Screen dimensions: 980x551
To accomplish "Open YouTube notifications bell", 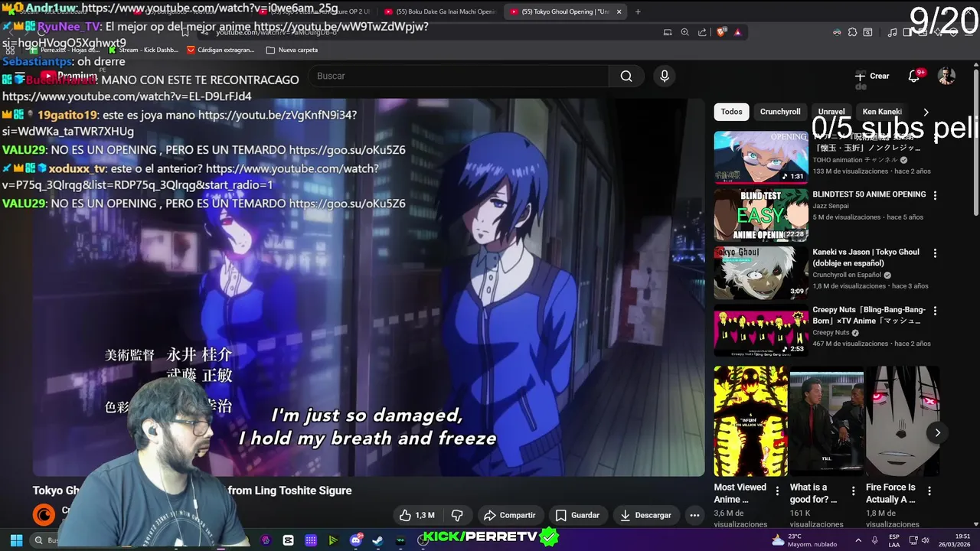I will 913,76.
